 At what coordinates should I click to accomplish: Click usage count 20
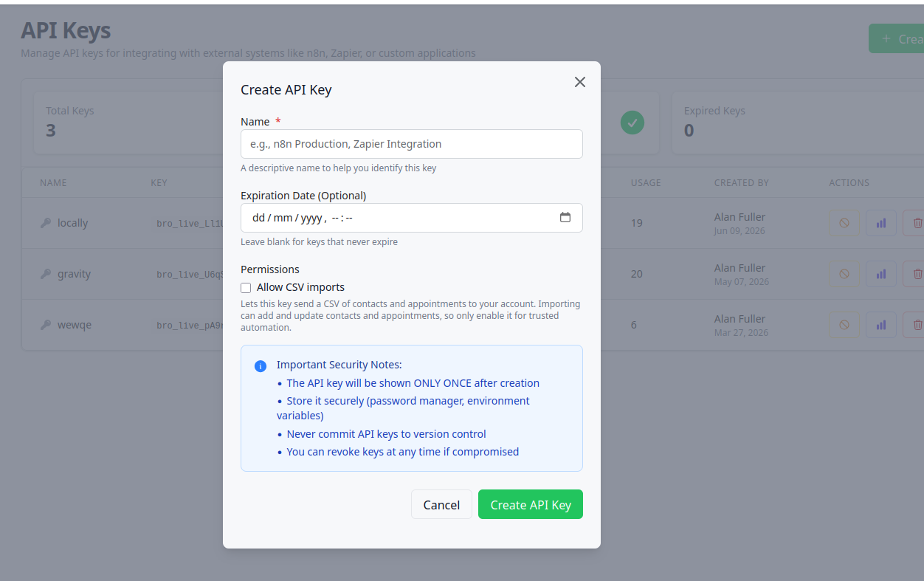637,274
